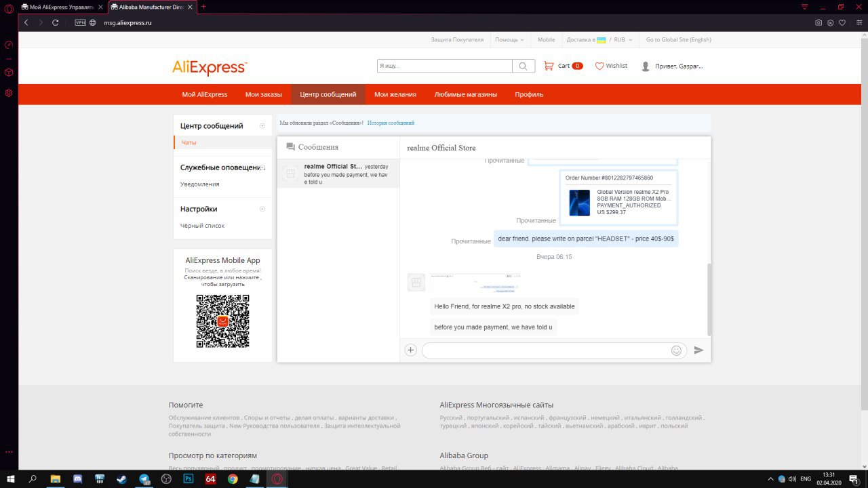Open sidebar setup three-dots button
The height and width of the screenshot is (488, 868).
pyautogui.click(x=9, y=451)
